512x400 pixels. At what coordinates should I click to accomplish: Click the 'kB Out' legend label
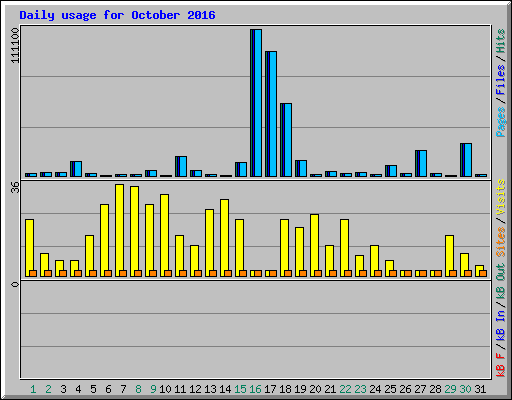pos(501,281)
